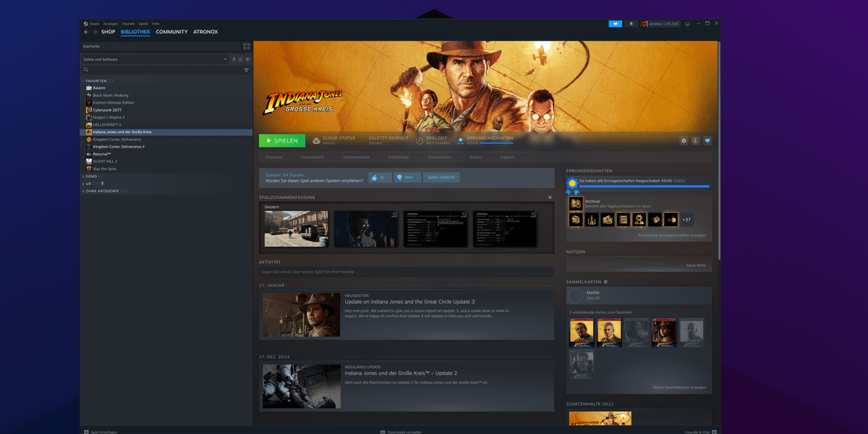Screen dimensions: 868x434
Task: Open the Spiele und Software dropdown
Action: click(x=155, y=59)
